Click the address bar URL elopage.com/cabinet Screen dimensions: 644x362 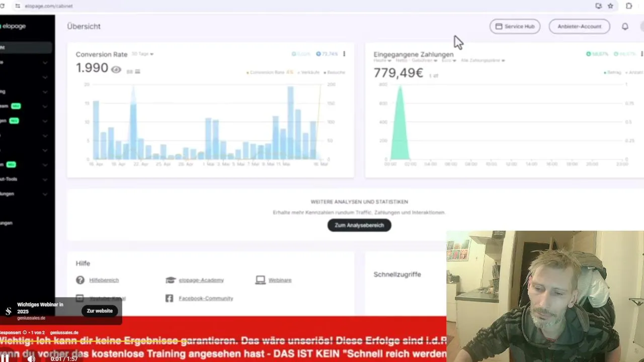coord(49,6)
